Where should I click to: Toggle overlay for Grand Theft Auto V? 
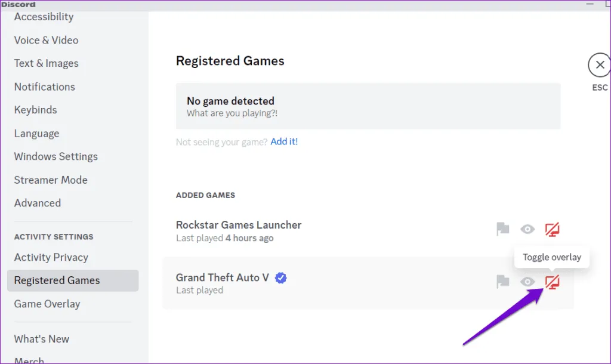[x=553, y=282]
